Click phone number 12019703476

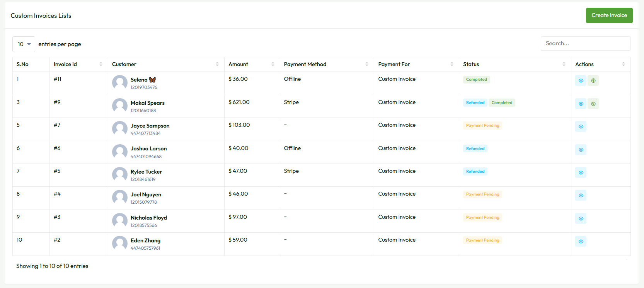point(144,87)
